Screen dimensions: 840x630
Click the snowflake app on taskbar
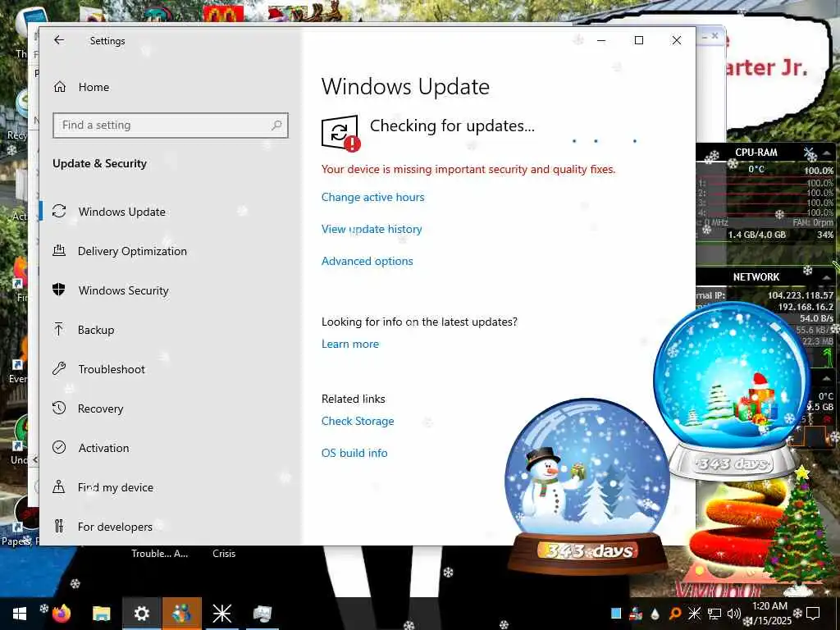tap(221, 614)
